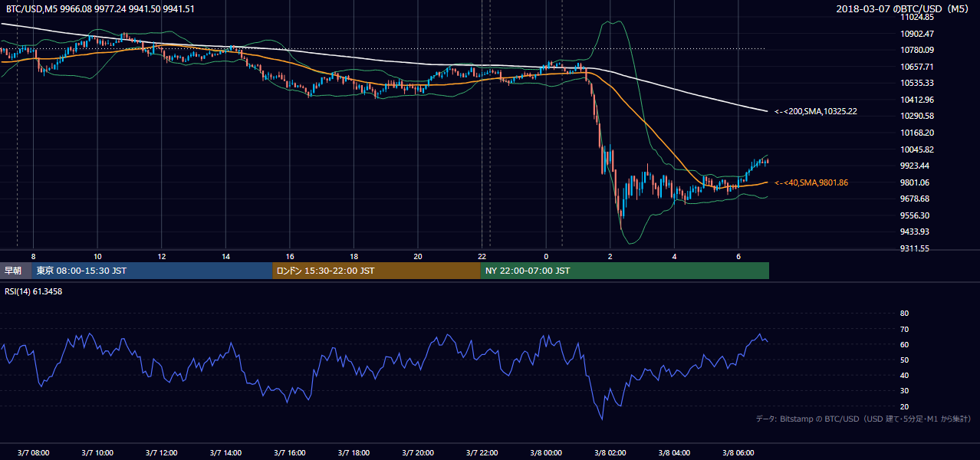Click RSI scale level 30
The height and width of the screenshot is (460, 980).
904,391
